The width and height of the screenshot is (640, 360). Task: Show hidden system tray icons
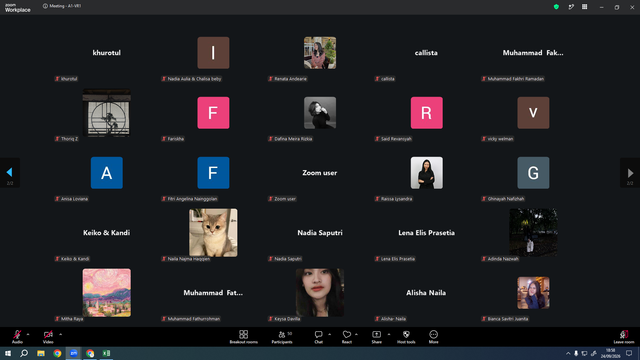pos(568,353)
